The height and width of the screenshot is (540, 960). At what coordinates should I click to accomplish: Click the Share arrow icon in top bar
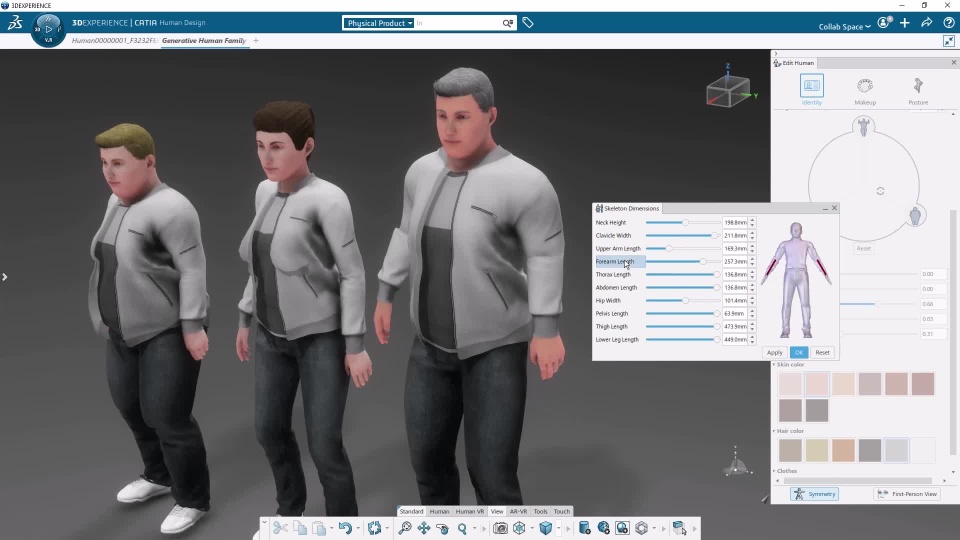click(926, 23)
